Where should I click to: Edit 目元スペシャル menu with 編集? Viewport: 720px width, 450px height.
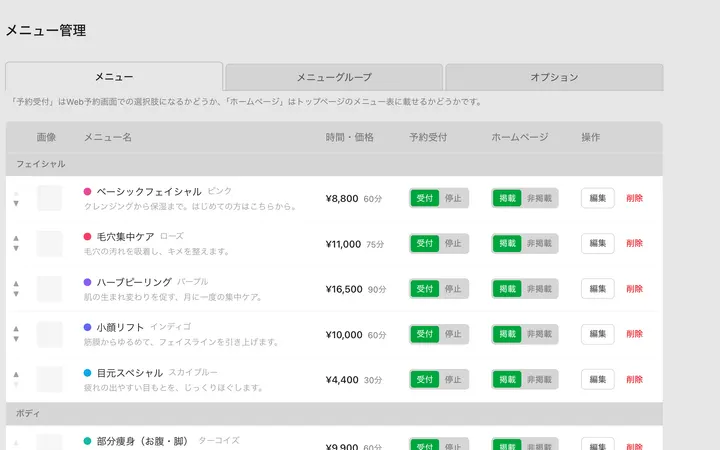click(x=598, y=379)
